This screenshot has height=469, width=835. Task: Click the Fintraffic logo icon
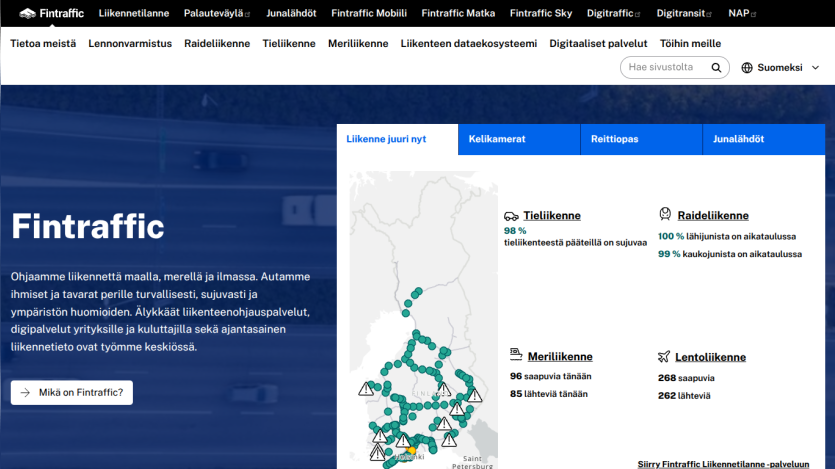27,13
